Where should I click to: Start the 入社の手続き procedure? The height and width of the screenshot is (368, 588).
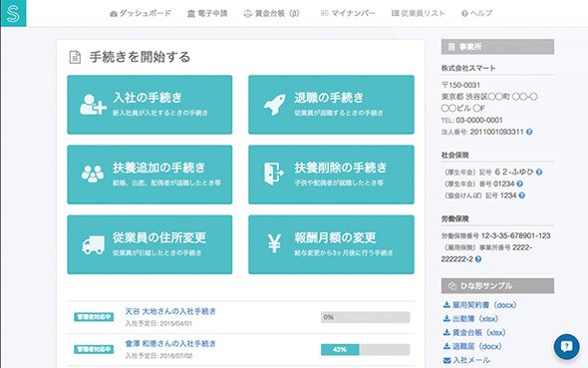(x=149, y=105)
